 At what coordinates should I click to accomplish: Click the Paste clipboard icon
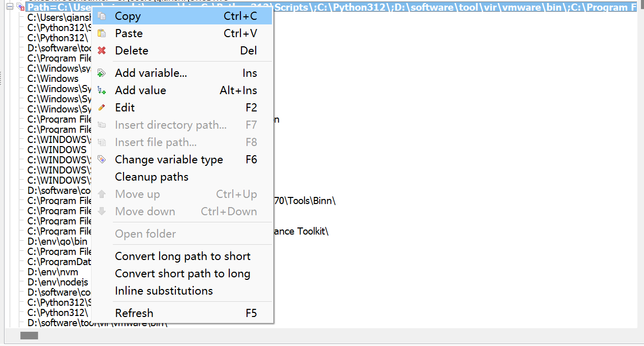pos(102,34)
